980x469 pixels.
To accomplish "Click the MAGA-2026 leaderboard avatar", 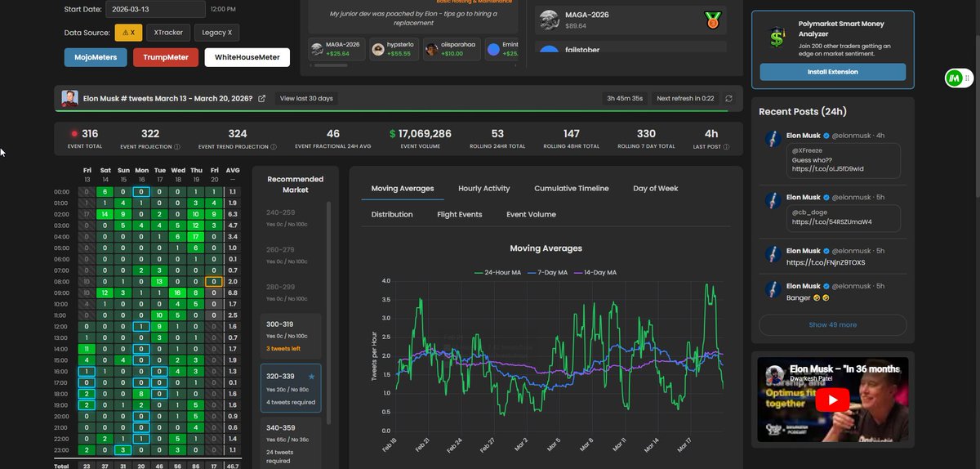I will click(x=549, y=20).
